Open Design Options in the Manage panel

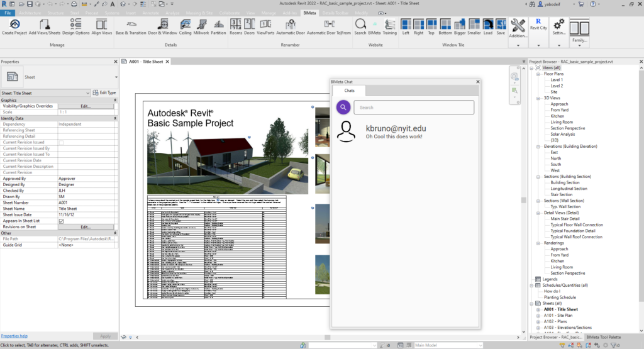click(75, 26)
